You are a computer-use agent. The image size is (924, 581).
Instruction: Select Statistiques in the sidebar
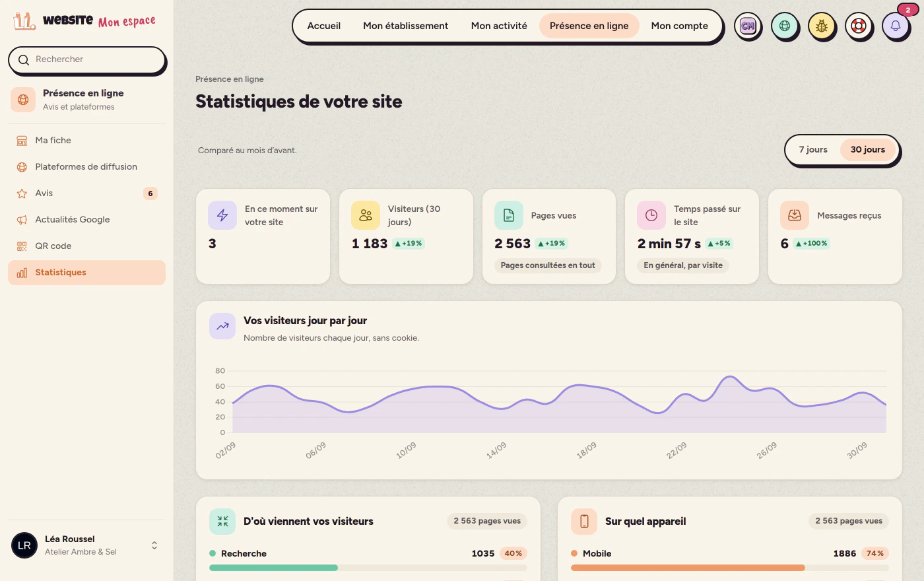point(86,273)
